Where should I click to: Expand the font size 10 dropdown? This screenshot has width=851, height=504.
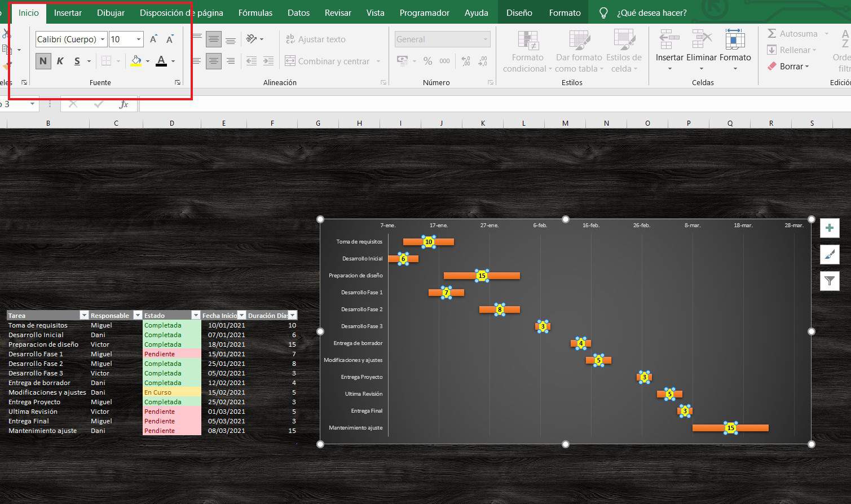(x=139, y=39)
